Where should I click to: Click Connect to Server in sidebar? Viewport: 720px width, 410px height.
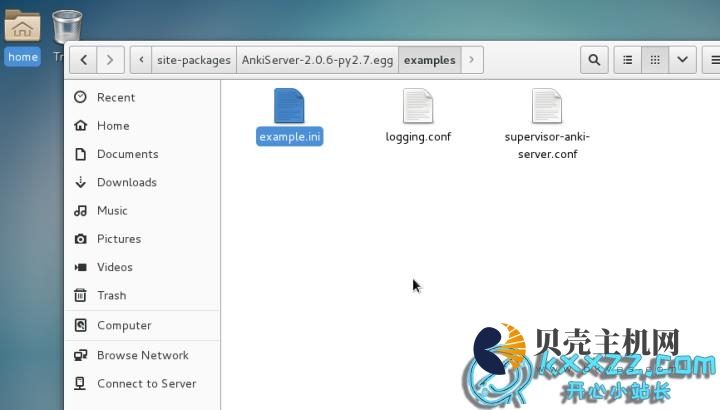(146, 384)
